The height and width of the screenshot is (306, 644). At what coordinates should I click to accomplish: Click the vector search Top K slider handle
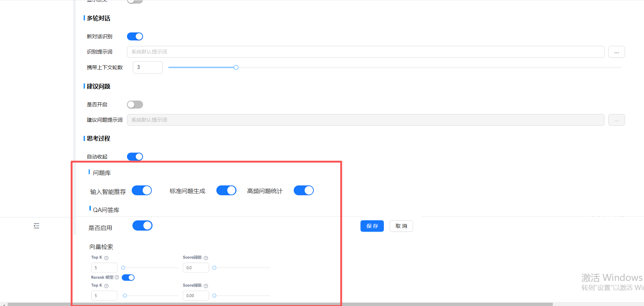[x=123, y=268]
